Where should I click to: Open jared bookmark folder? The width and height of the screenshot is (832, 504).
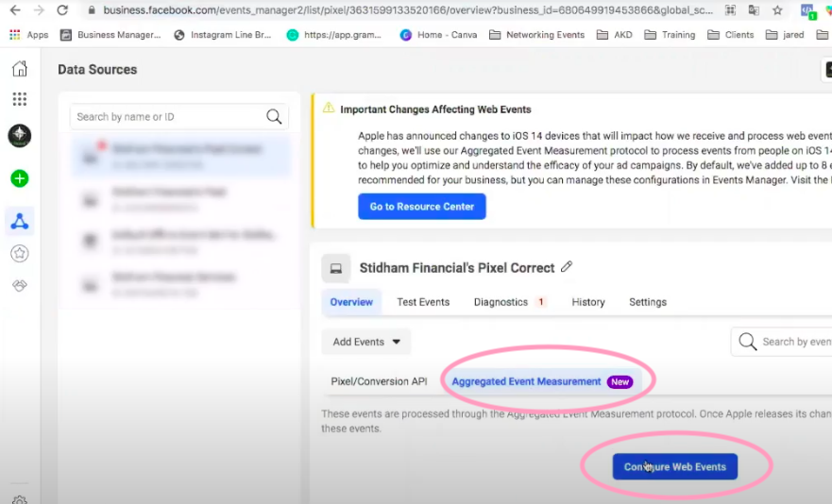point(785,35)
